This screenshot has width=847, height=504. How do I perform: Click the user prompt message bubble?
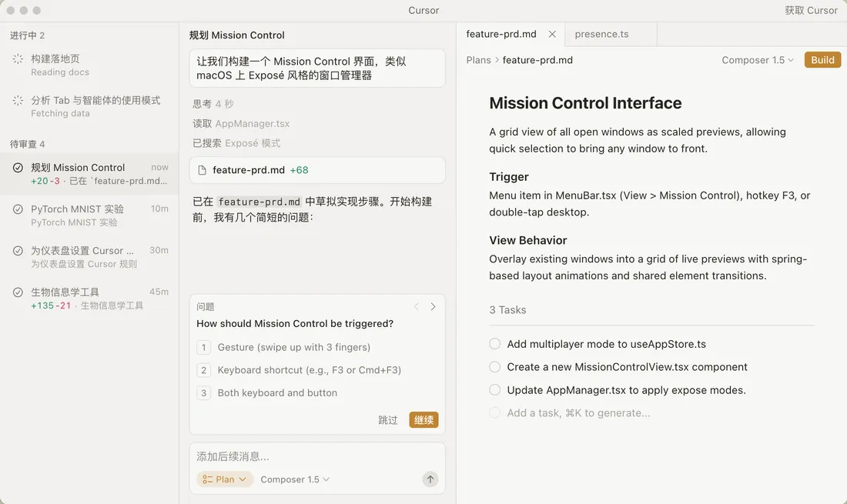coord(317,68)
